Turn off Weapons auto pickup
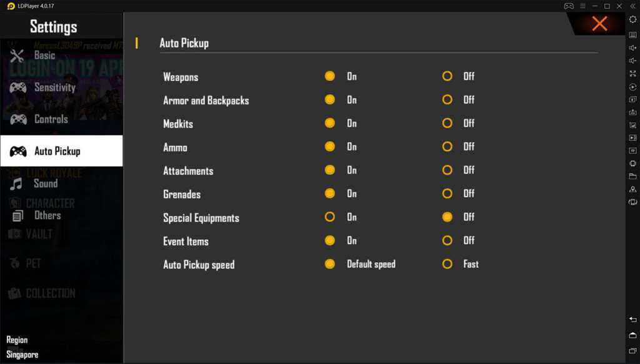This screenshot has width=640, height=364. (x=447, y=76)
